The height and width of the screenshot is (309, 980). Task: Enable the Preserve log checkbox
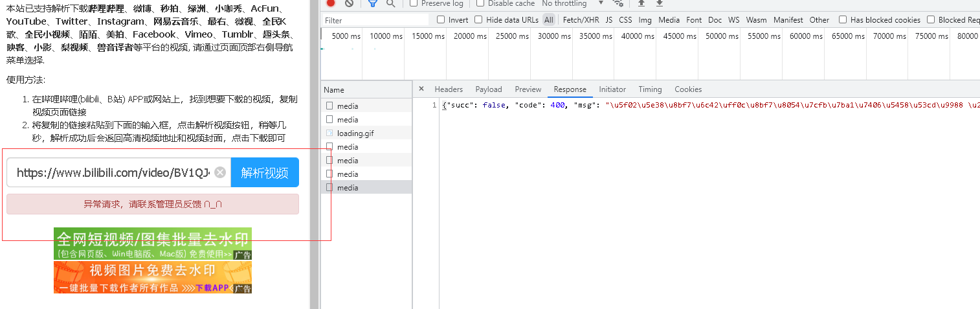[414, 3]
